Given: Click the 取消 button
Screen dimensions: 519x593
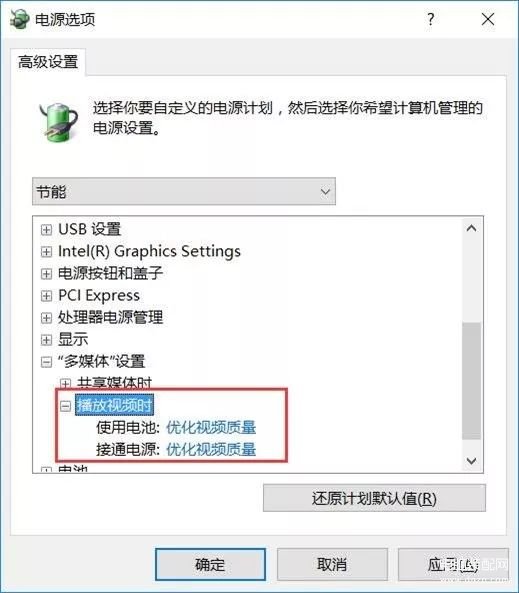Looking at the screenshot, I should pos(332,564).
